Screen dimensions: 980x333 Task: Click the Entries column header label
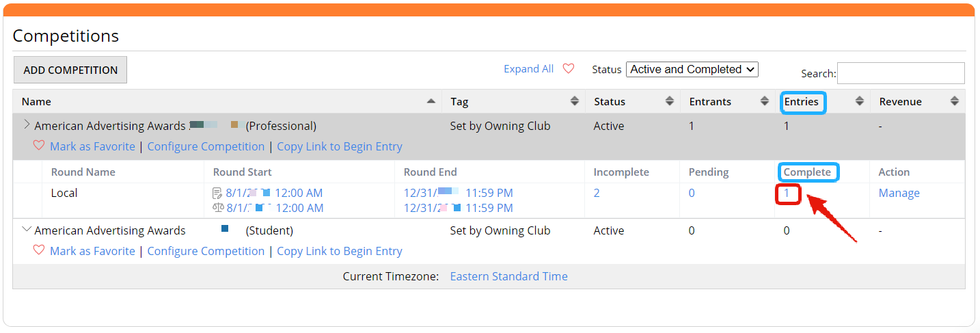(801, 101)
